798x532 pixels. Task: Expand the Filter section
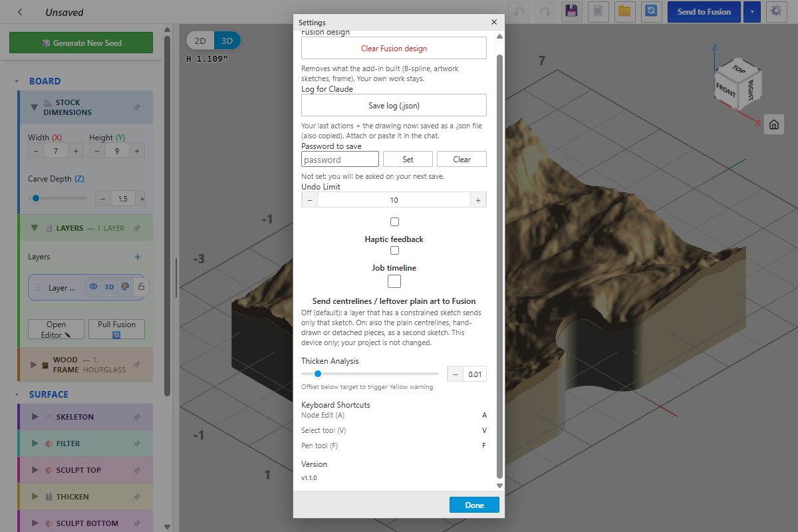[x=35, y=444]
